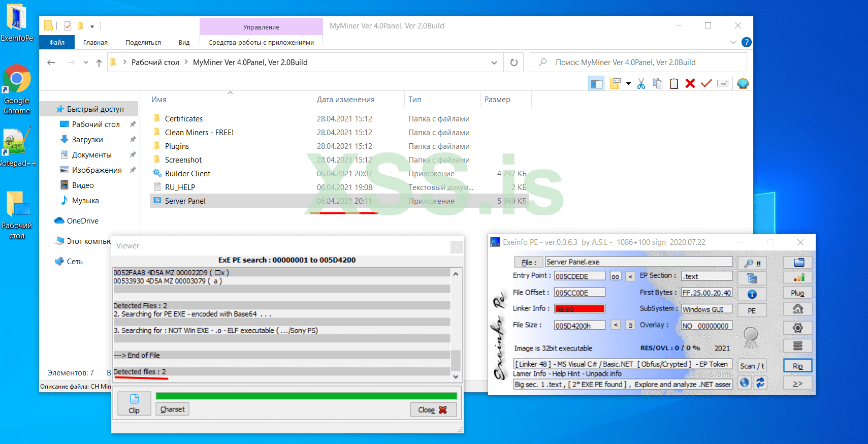Click the magnifier search button in Exeinfo PE
Image resolution: width=868 pixels, height=444 pixels.
tap(752, 263)
